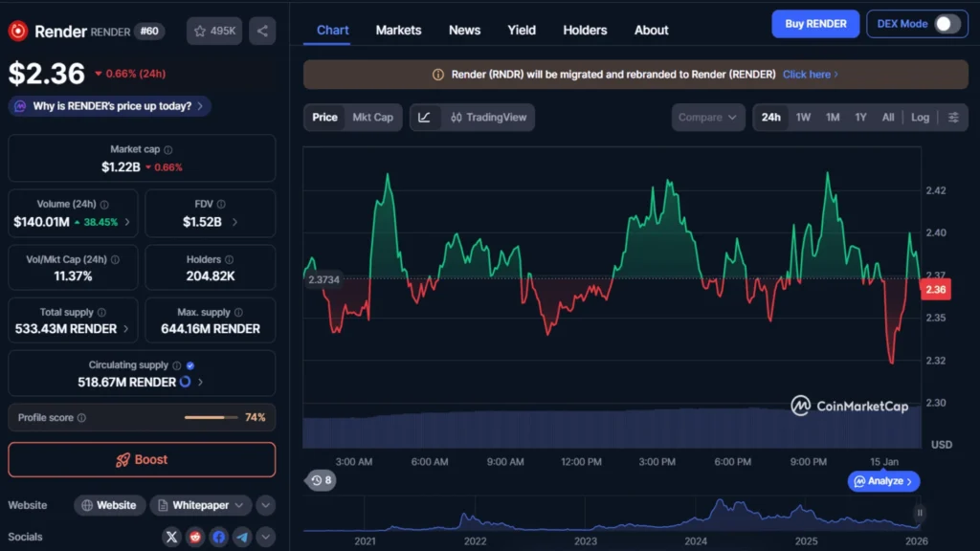Switch to the Markets tab

point(398,30)
